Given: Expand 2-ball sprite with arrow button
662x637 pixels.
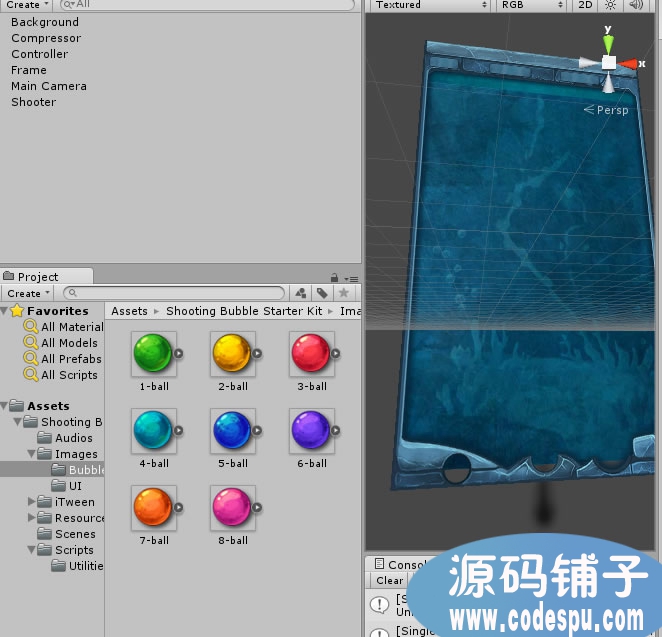Looking at the screenshot, I should pos(257,353).
